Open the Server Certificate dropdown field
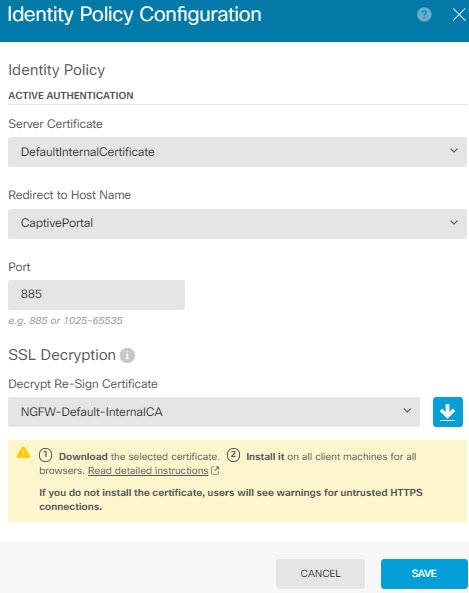The image size is (469, 593). [x=237, y=152]
